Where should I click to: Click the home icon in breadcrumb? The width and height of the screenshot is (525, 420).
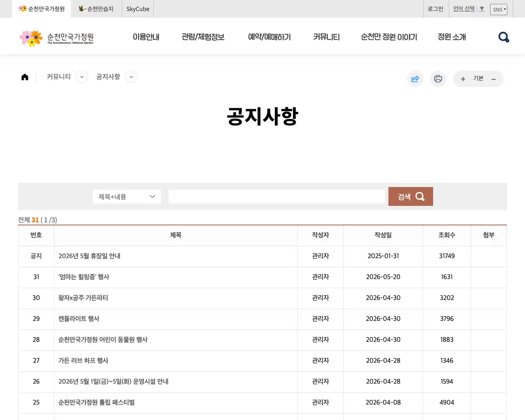coord(25,77)
